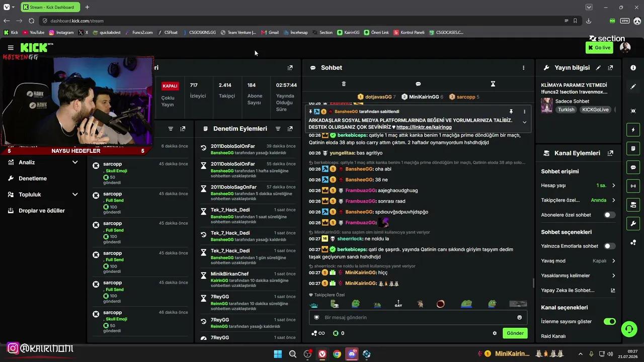Open the linktr.ee/kairingg link in pinned message

coord(424,127)
